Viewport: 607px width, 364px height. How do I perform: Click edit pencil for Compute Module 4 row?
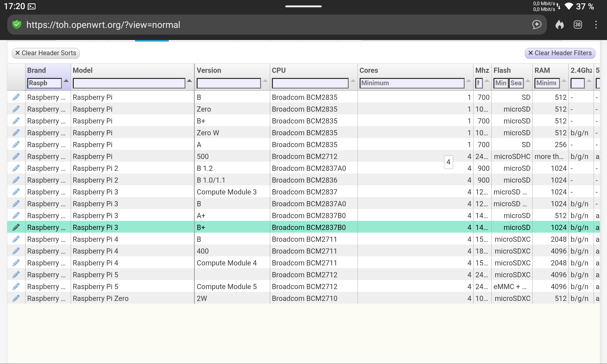point(16,263)
